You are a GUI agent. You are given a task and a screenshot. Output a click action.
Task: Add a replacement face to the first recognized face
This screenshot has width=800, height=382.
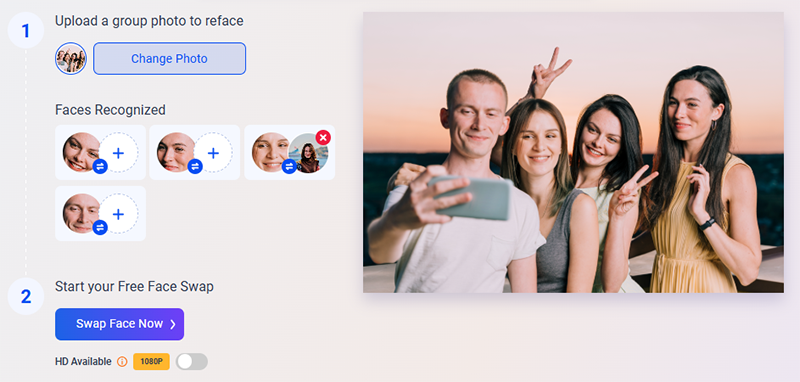(118, 152)
